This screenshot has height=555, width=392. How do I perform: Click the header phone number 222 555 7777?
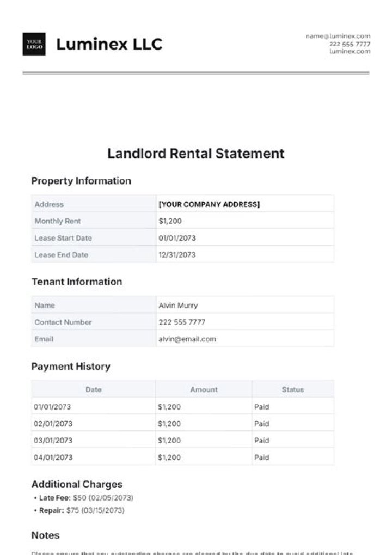click(x=349, y=44)
